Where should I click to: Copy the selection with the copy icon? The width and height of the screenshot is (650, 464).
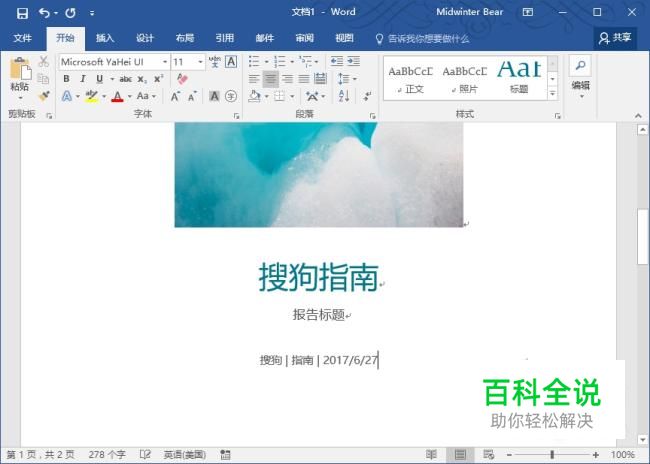[44, 78]
